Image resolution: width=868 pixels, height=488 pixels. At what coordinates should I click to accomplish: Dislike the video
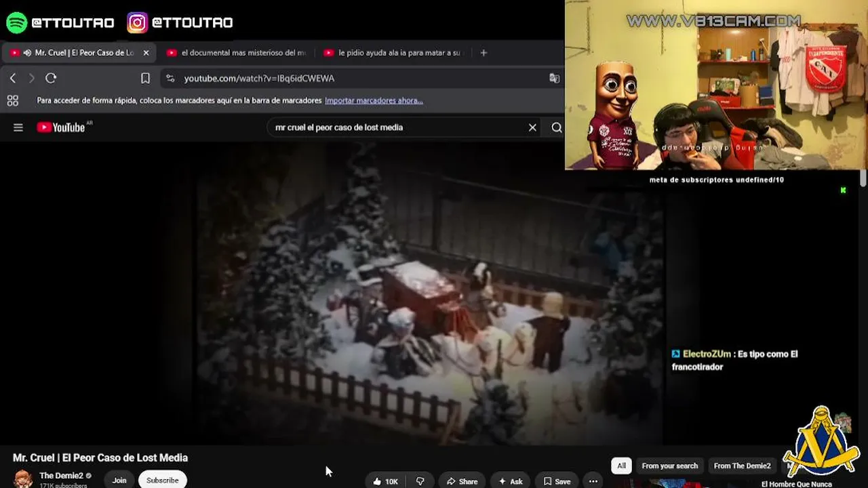click(420, 481)
